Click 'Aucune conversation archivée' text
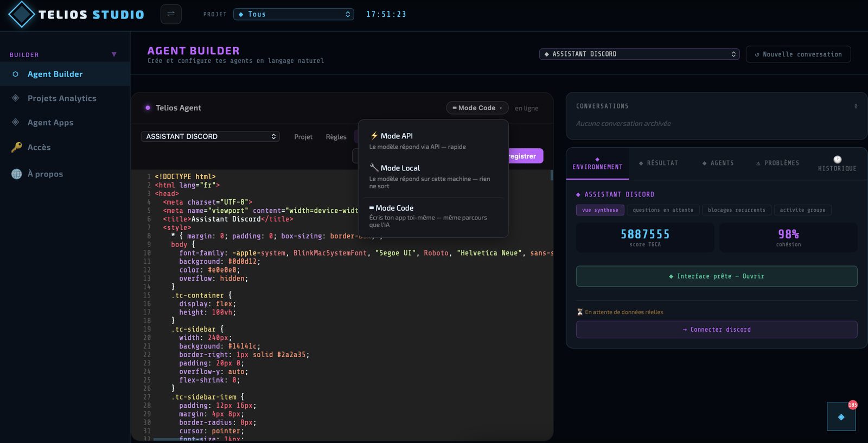 point(623,124)
